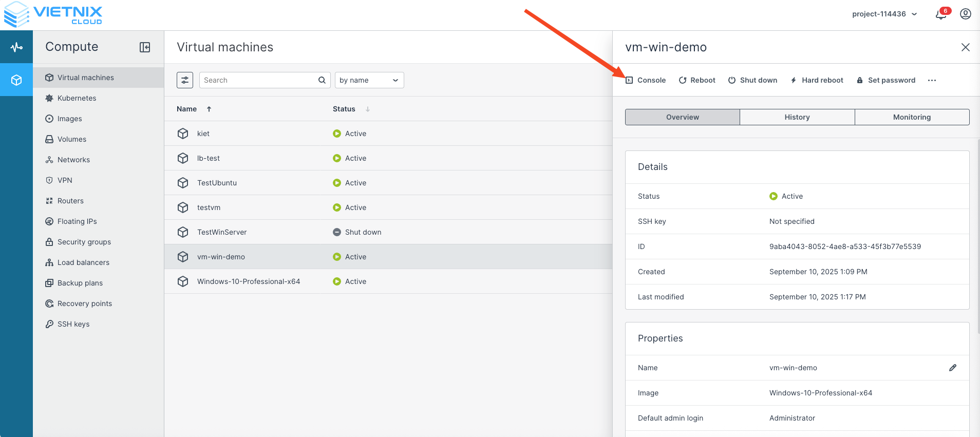This screenshot has width=980, height=437.
Task: Switch to the History tab
Action: (x=797, y=117)
